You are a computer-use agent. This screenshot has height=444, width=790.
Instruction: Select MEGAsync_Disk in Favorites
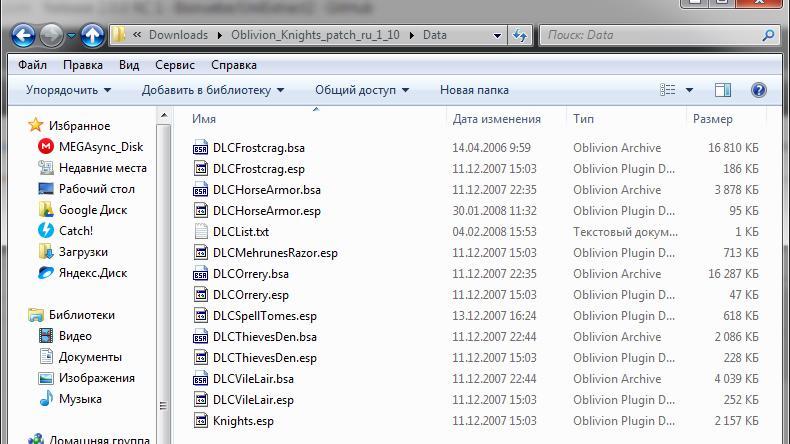[100, 147]
